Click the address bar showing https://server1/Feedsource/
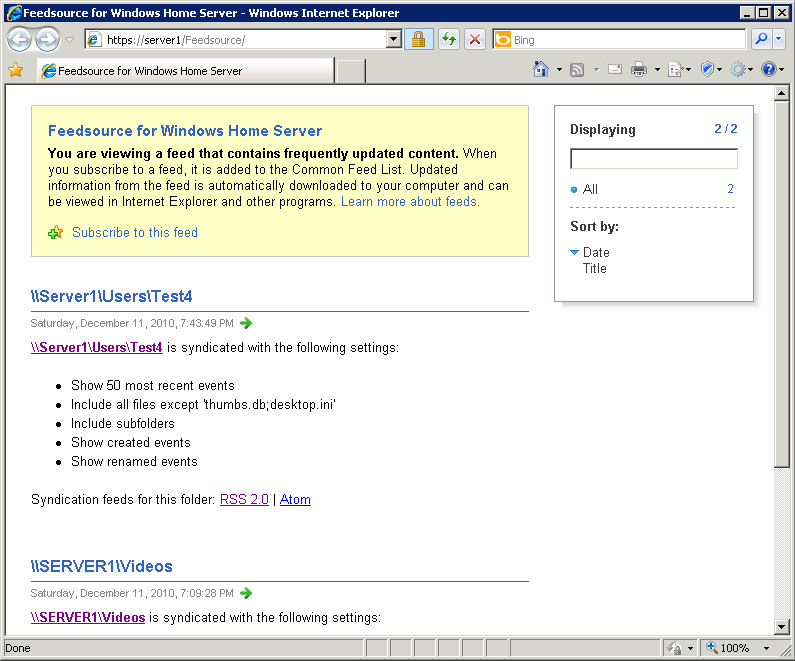795x661 pixels. point(236,40)
